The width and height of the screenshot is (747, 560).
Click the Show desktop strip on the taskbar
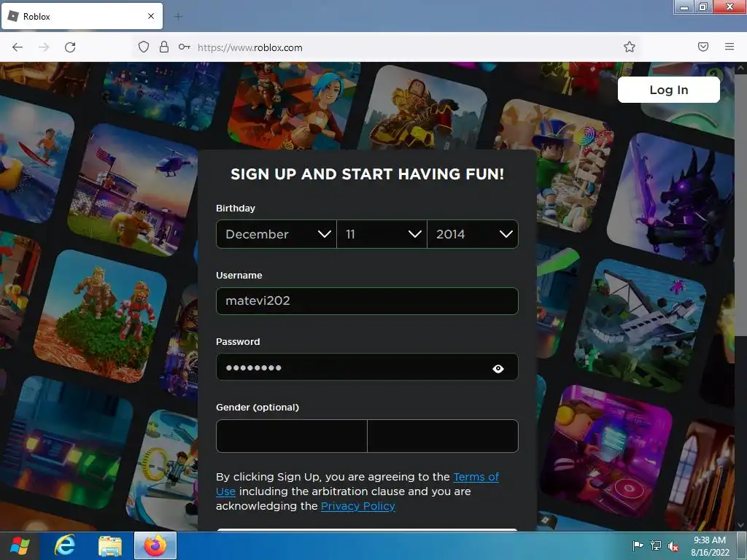742,545
